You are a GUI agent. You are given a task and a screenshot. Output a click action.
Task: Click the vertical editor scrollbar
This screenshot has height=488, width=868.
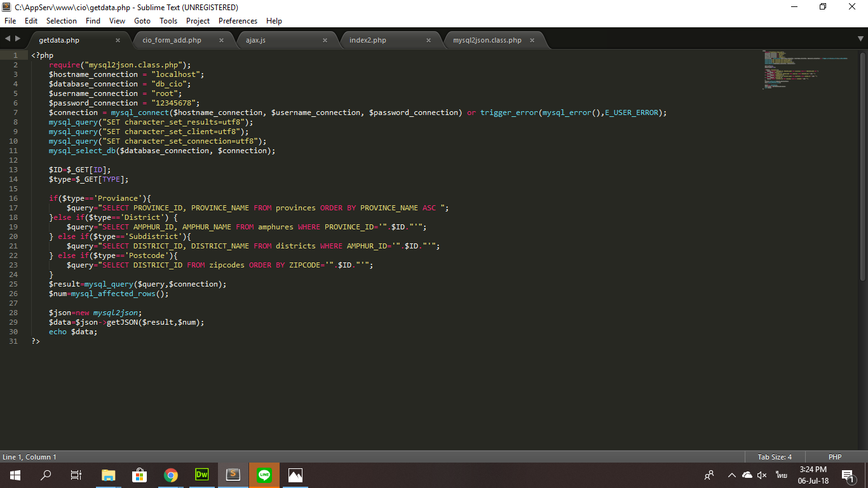(863, 165)
